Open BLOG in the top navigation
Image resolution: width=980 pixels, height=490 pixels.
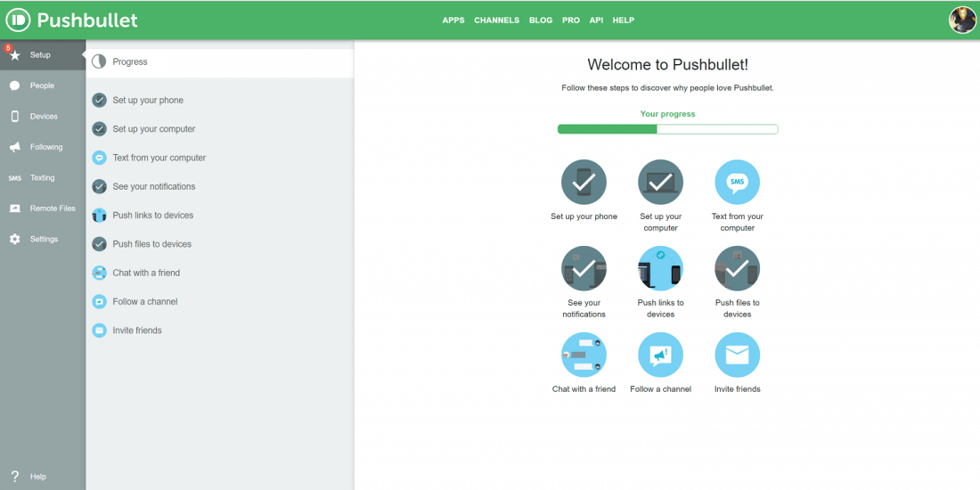(x=541, y=20)
